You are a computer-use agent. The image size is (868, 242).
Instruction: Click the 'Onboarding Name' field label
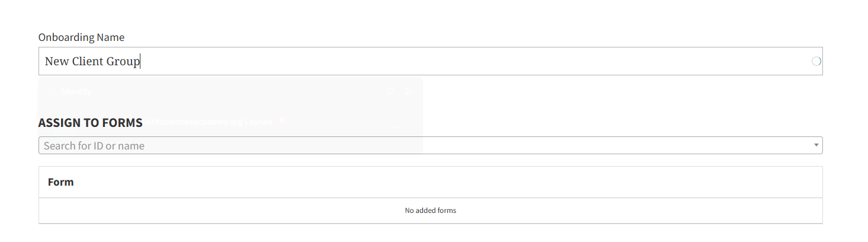coord(81,37)
